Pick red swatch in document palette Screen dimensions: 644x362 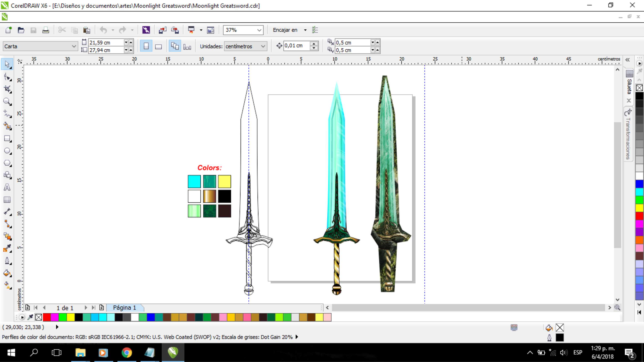click(x=47, y=317)
